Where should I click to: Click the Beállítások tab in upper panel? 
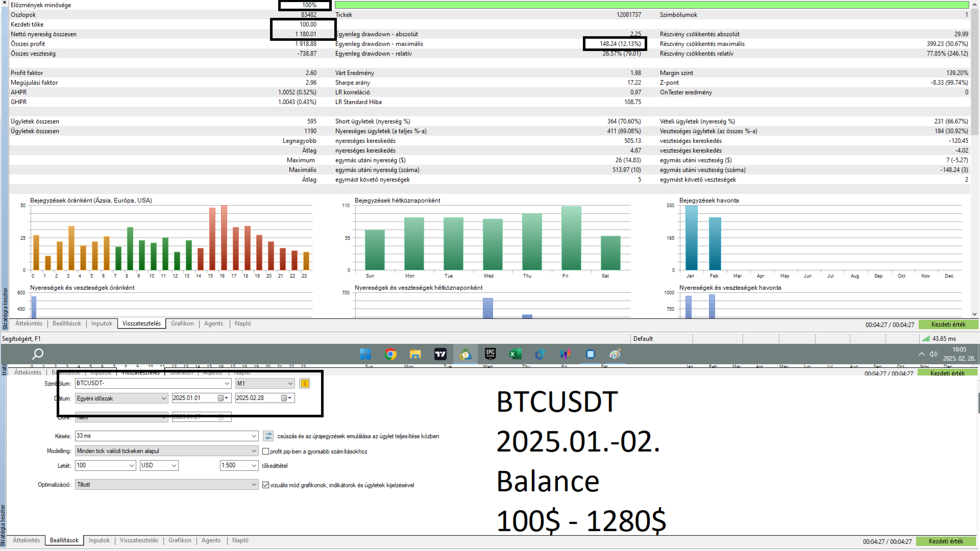(67, 323)
